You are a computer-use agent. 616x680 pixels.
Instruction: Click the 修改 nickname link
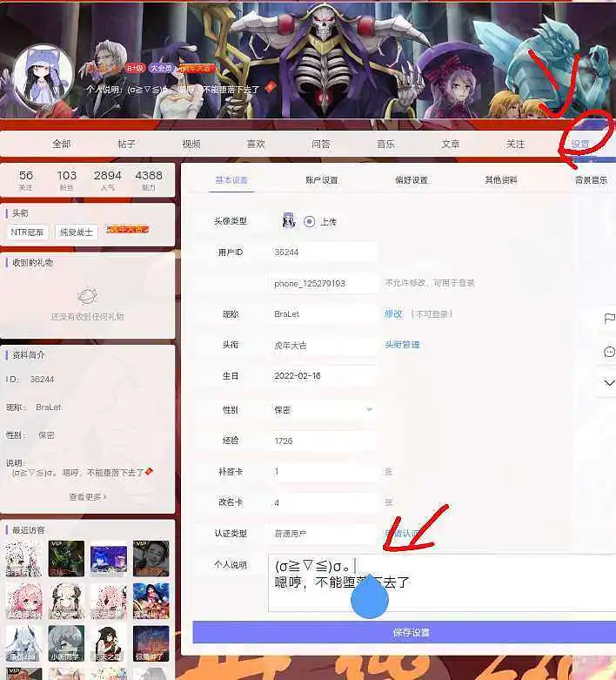point(393,314)
